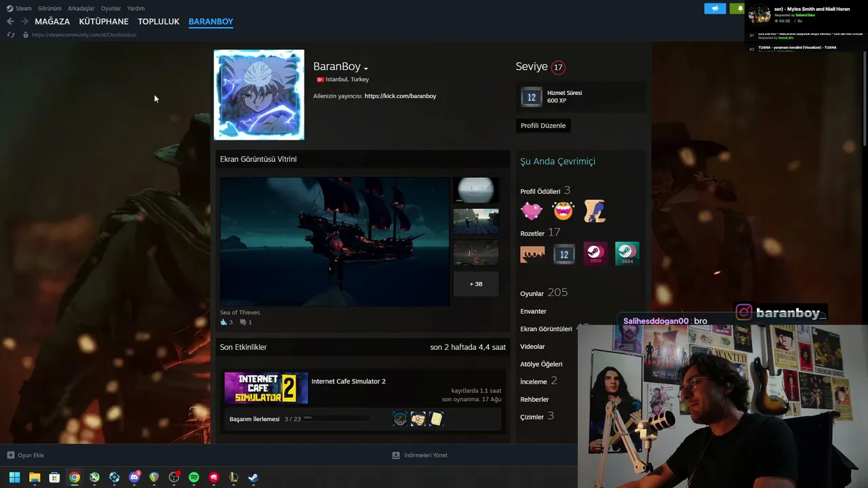Screen dimensions: 868x488
Task: Click the Seviye 17 level badge
Action: point(558,67)
